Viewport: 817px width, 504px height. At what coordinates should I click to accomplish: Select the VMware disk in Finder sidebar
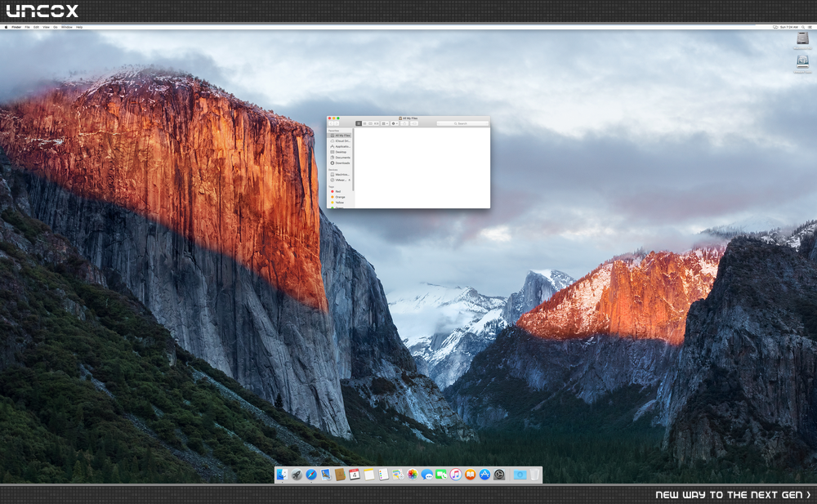pos(338,180)
